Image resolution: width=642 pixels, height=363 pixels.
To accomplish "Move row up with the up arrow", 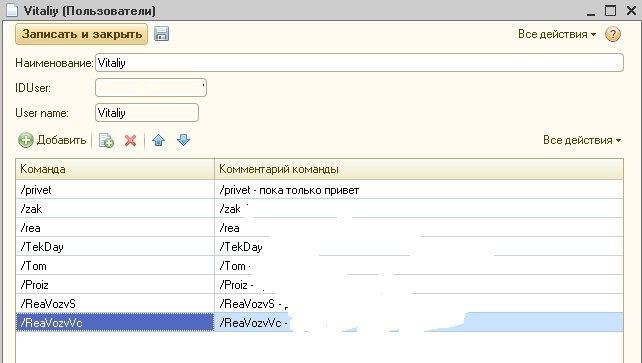I will pyautogui.click(x=158, y=140).
